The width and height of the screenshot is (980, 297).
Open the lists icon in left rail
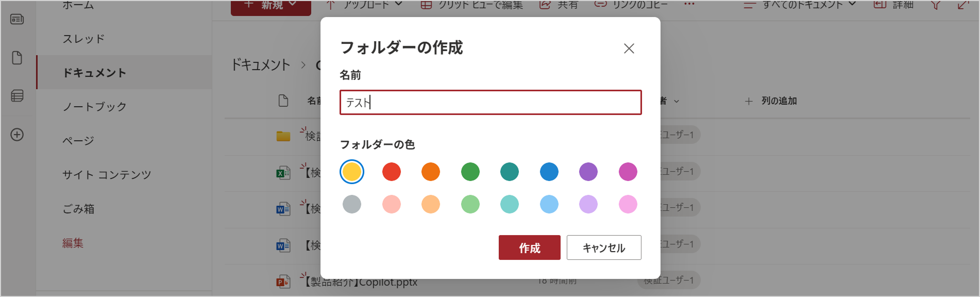click(x=17, y=96)
